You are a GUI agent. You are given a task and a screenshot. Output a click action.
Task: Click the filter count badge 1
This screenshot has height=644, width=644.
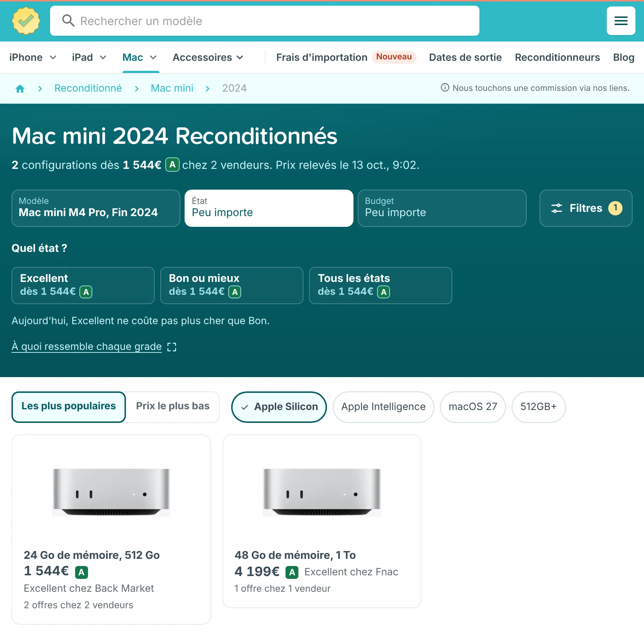615,208
